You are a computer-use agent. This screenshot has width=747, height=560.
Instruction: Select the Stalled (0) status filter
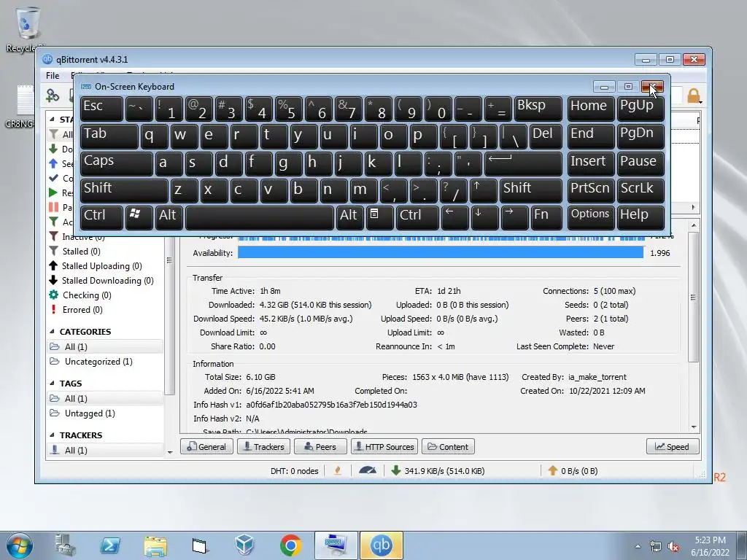pos(81,251)
